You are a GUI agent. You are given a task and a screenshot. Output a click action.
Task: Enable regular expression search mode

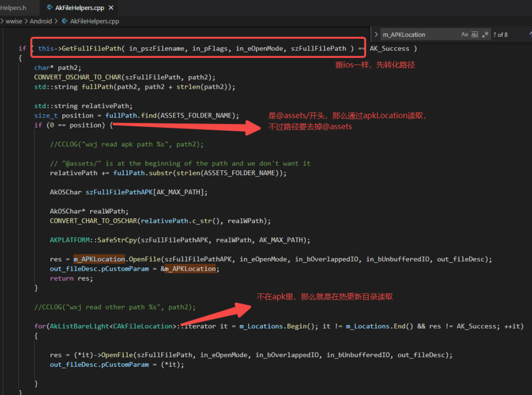[486, 34]
